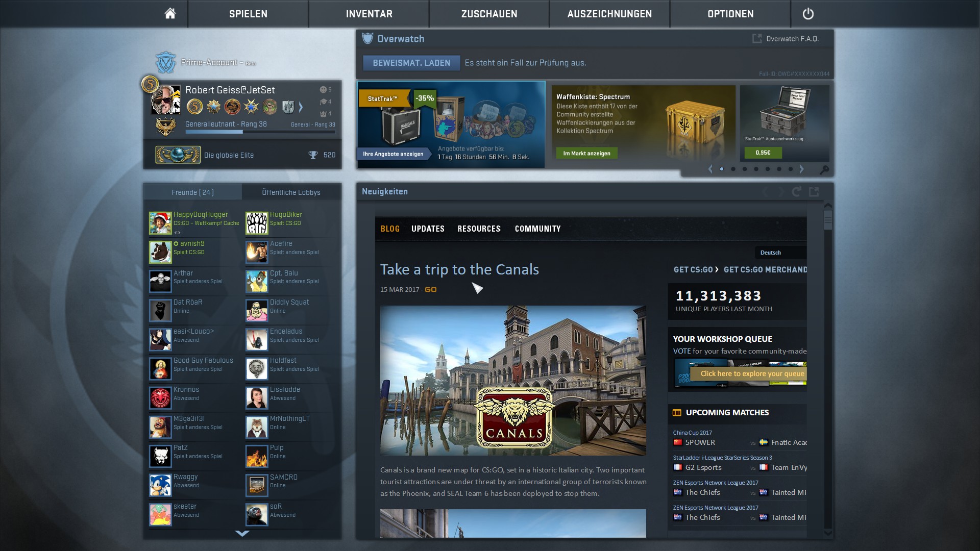The height and width of the screenshot is (551, 980).
Task: Open the Deutsch language dropdown
Action: point(779,253)
